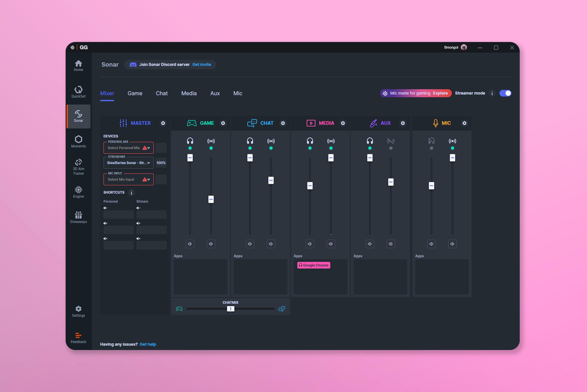
Task: Expand the Stream Mix device dropdown
Action: tap(128, 163)
